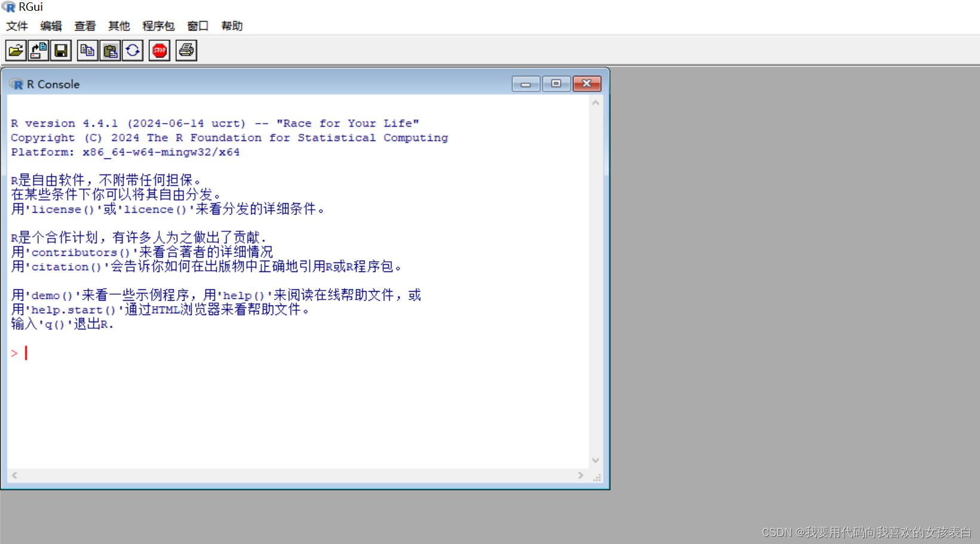This screenshot has height=544, width=980.
Task: Click the 'demo()' text in console
Action: click(x=52, y=295)
